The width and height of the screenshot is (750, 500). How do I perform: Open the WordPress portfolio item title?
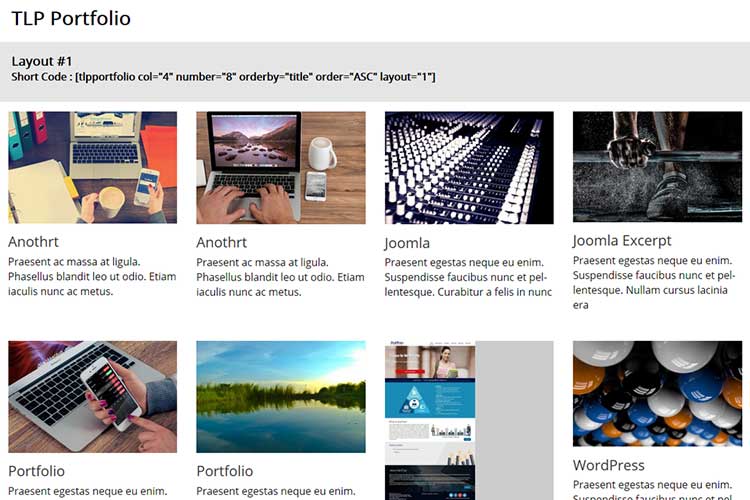[x=608, y=465]
